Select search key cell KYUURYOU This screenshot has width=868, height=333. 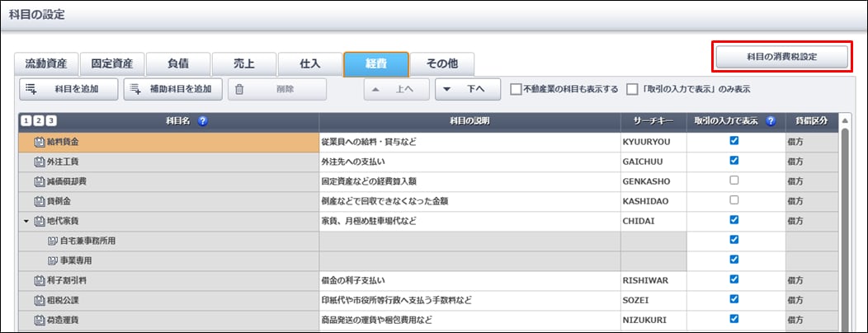[x=653, y=142]
